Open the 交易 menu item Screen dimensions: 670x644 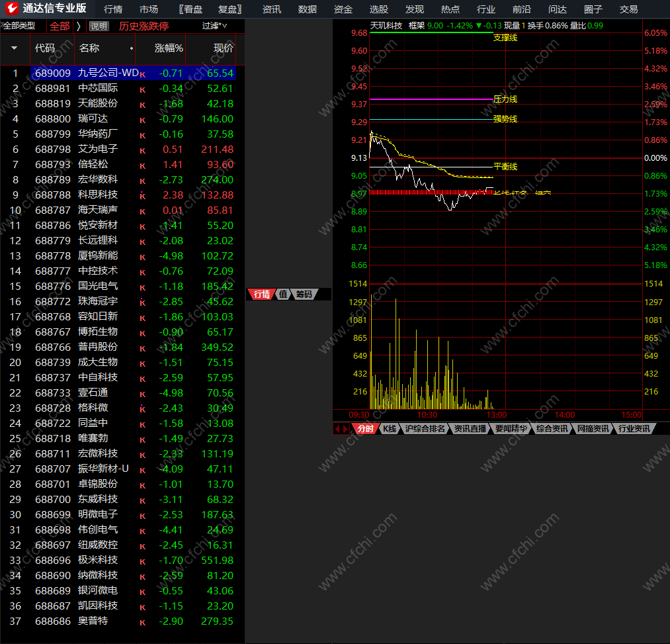click(628, 9)
